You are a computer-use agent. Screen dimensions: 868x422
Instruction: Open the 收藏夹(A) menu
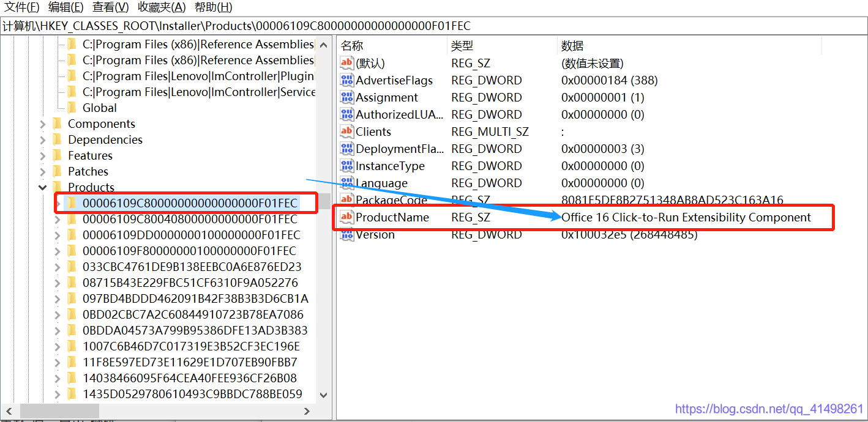[162, 7]
